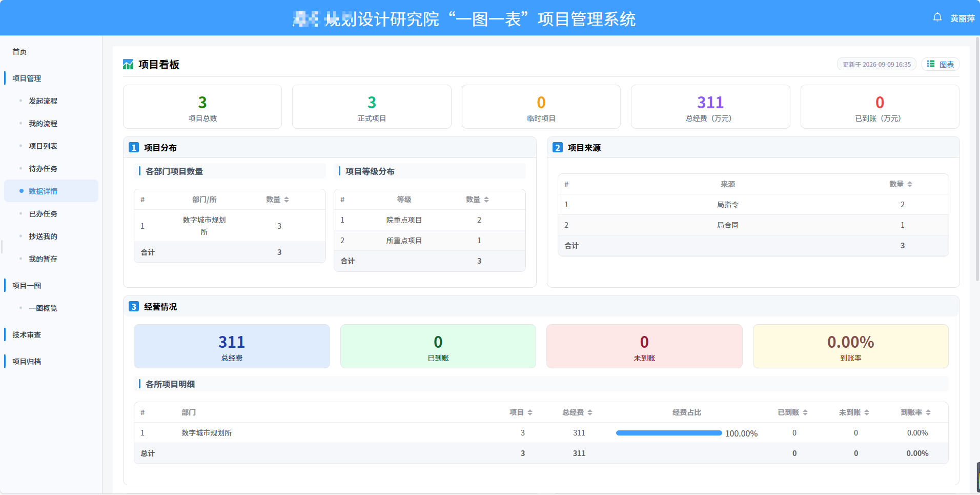Click the red 未到账 card
Screen dimensions: 980x495
(644, 346)
